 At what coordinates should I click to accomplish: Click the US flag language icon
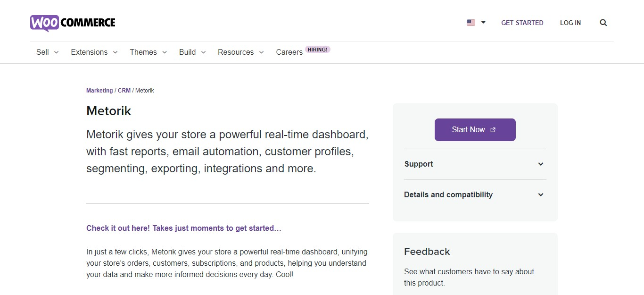click(471, 23)
